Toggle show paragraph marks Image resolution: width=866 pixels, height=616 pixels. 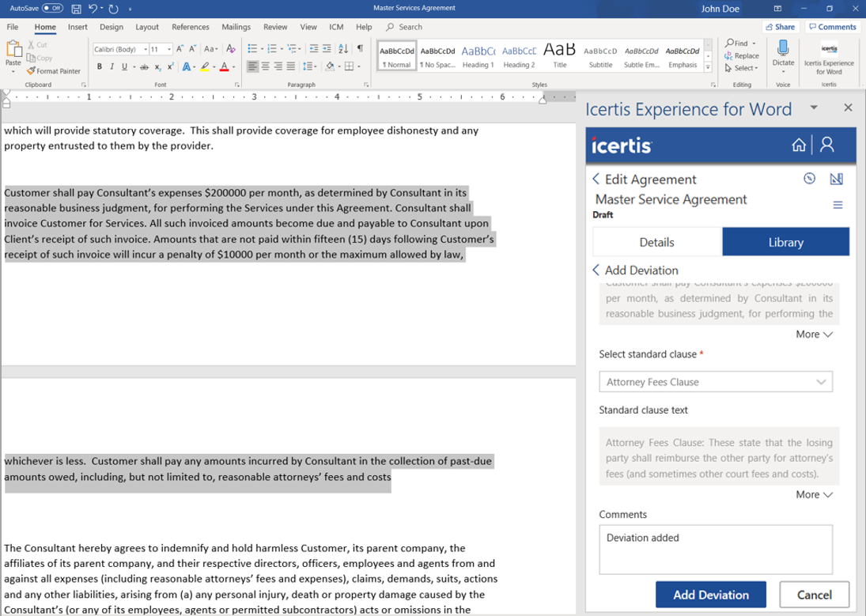coord(360,49)
